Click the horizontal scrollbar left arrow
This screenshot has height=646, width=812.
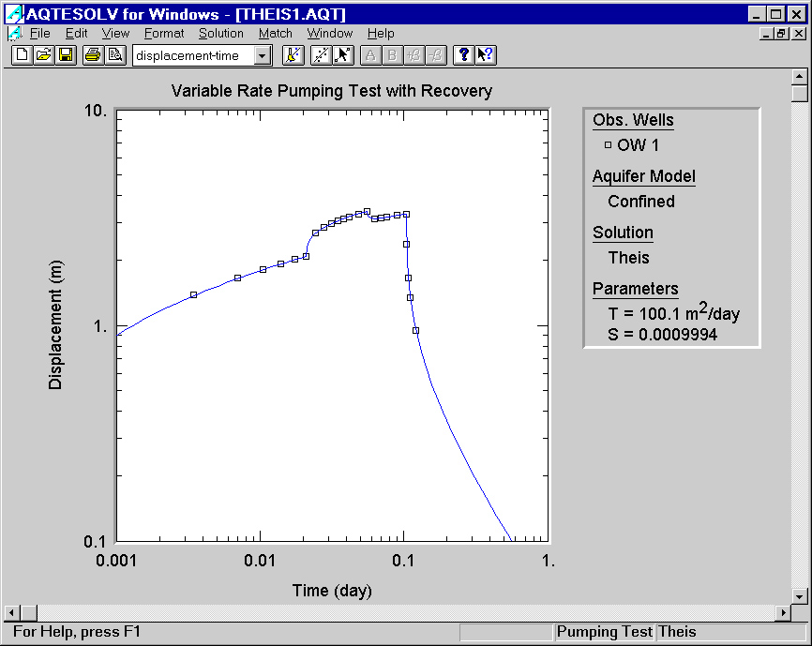pos(12,613)
